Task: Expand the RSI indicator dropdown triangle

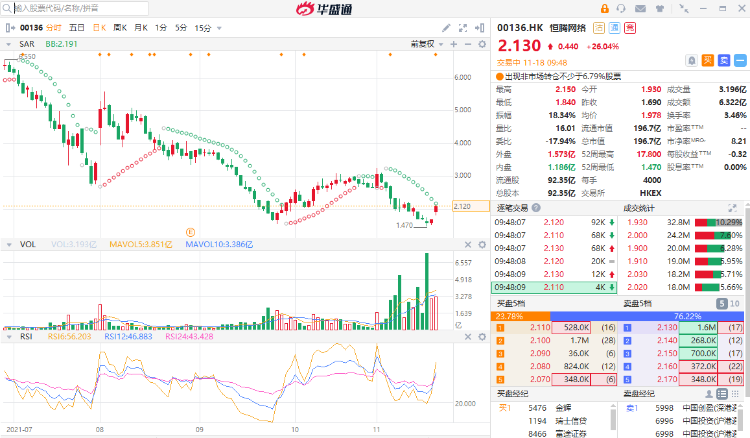Action: pyautogui.click(x=9, y=337)
